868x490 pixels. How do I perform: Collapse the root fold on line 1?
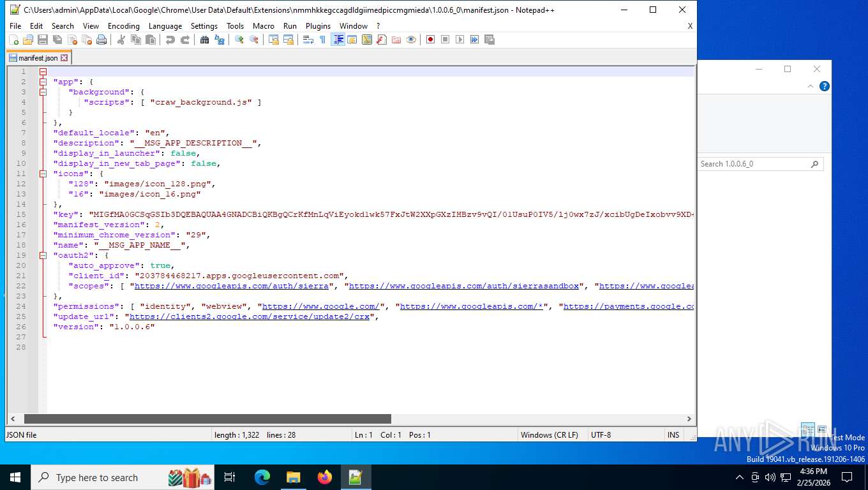point(43,71)
